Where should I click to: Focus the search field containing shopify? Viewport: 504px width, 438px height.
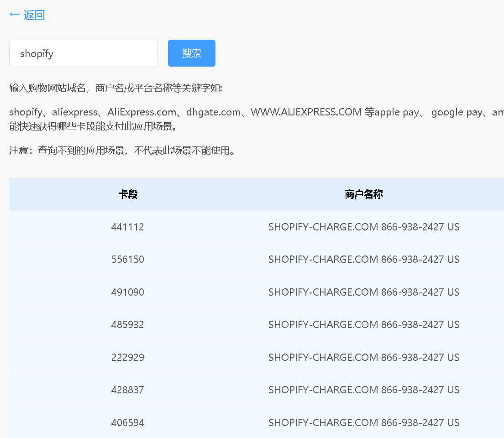tap(84, 53)
